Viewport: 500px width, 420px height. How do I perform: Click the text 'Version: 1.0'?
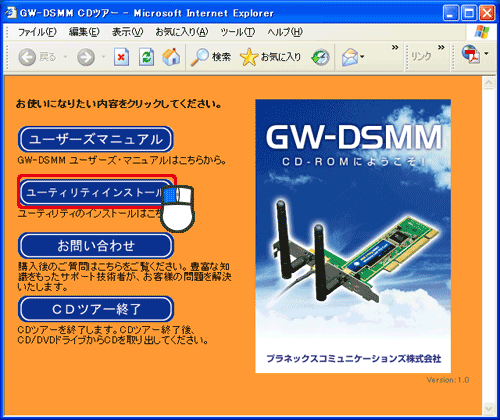coord(448,380)
